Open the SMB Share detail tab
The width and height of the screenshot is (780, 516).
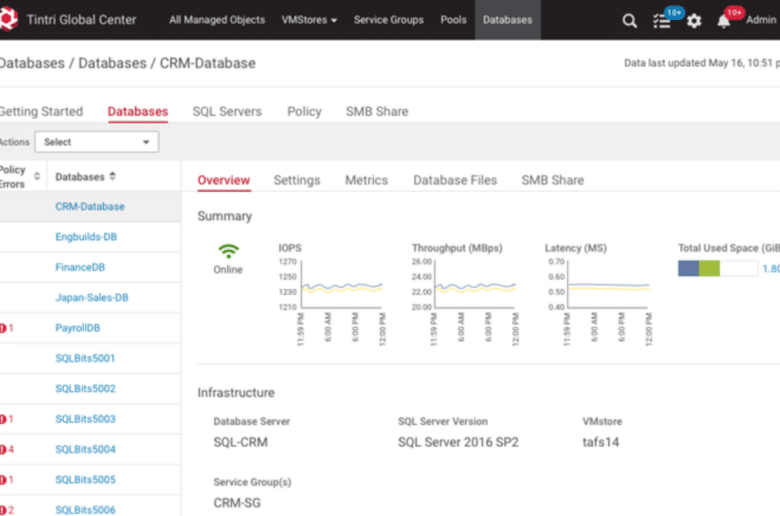(553, 180)
